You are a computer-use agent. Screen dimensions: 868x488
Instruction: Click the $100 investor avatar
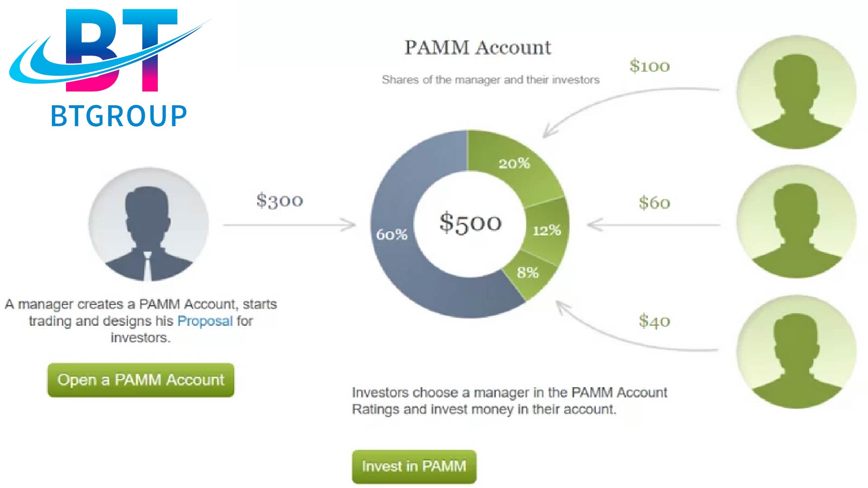pos(796,92)
